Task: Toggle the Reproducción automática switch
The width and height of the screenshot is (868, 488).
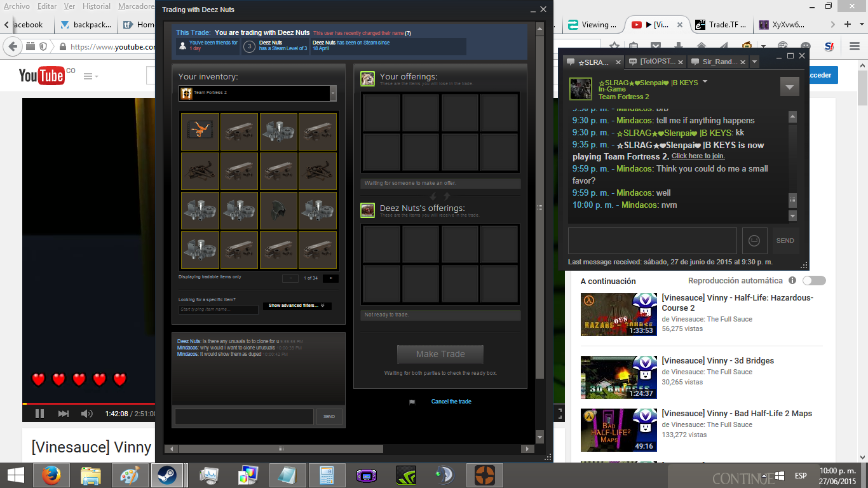Action: click(814, 281)
